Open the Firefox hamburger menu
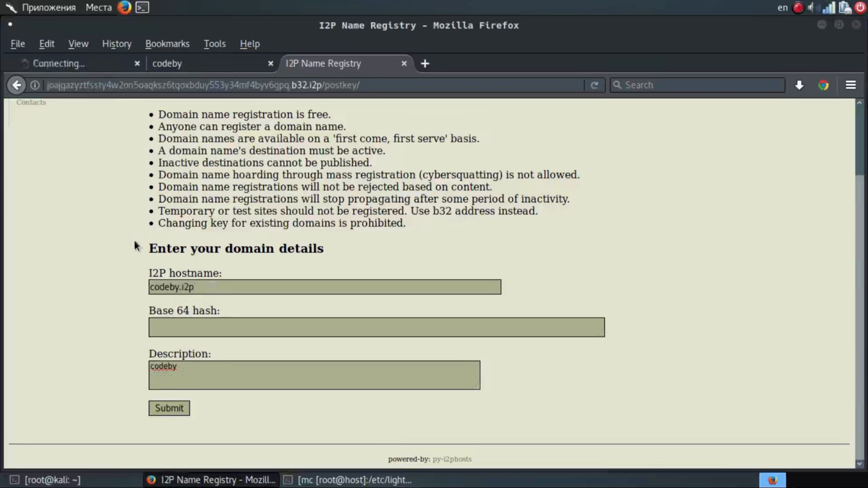The height and width of the screenshot is (488, 868). [851, 85]
